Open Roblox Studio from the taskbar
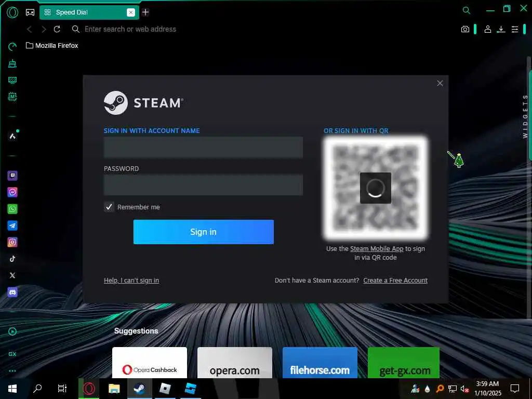This screenshot has width=532, height=399. [x=191, y=389]
